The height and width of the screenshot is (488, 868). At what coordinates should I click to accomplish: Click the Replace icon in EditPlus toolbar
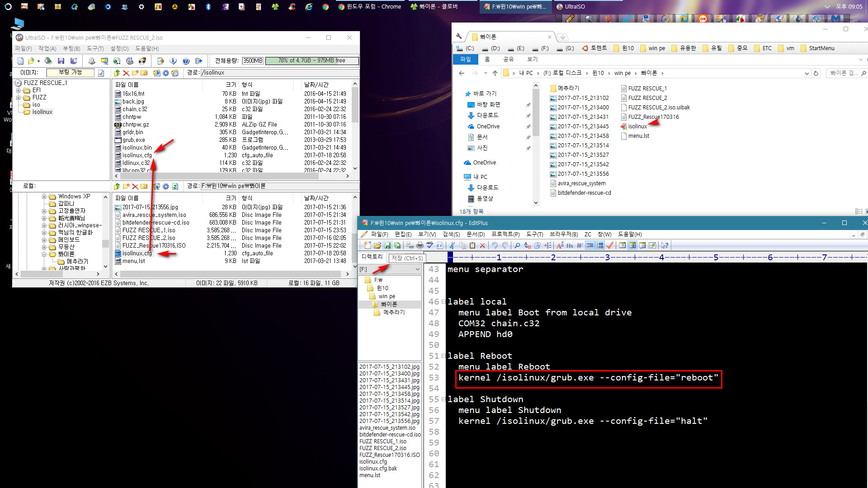coord(527,245)
